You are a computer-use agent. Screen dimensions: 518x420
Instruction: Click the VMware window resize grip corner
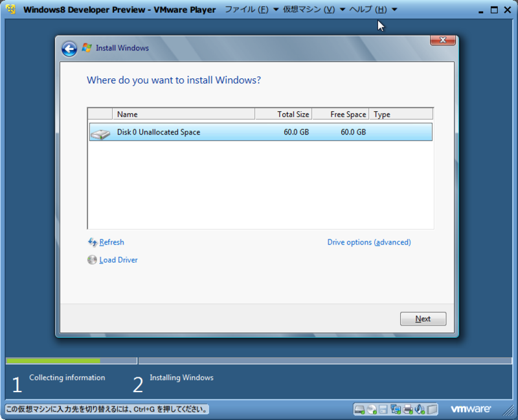[x=508, y=410]
